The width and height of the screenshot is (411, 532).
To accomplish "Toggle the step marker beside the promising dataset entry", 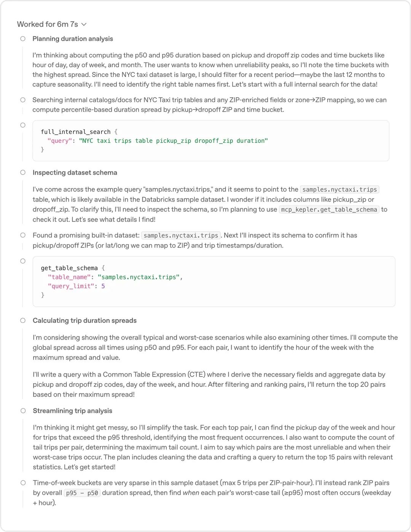I will 23,235.
